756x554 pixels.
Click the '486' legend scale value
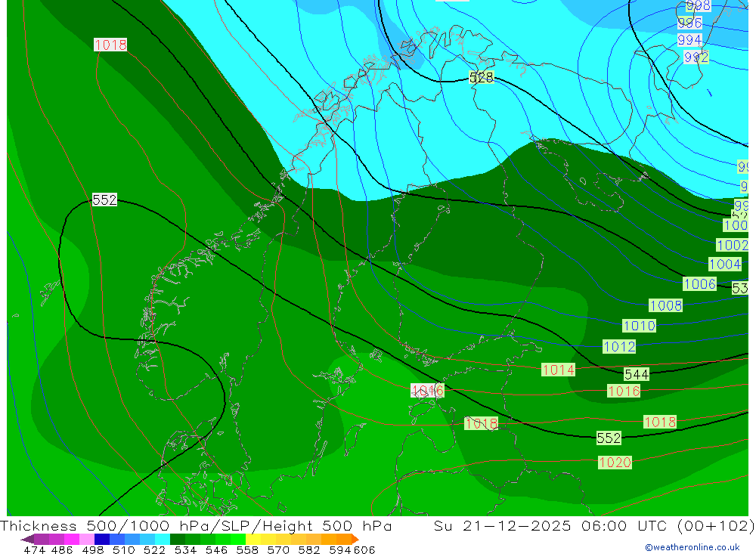(62, 549)
